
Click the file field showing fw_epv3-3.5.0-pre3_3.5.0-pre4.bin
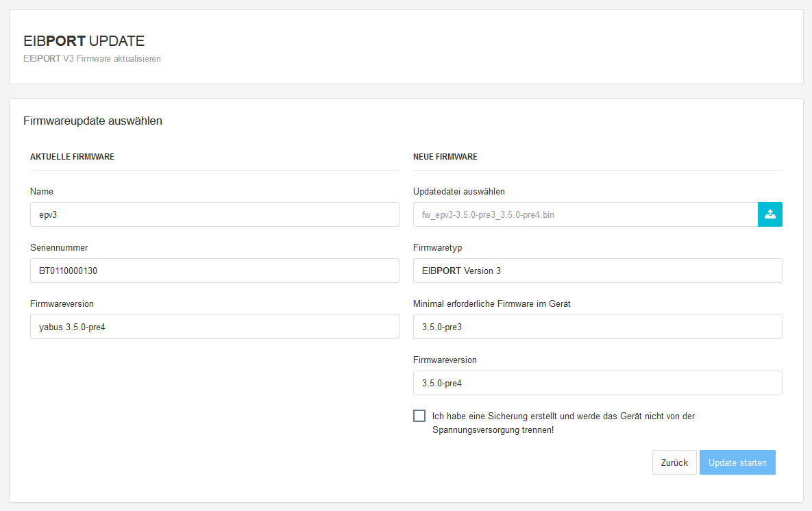click(585, 214)
